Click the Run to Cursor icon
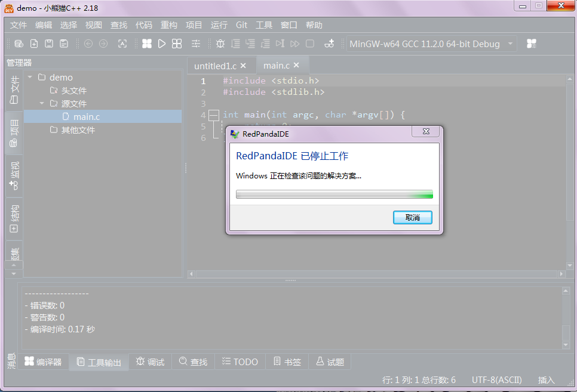 click(x=280, y=44)
